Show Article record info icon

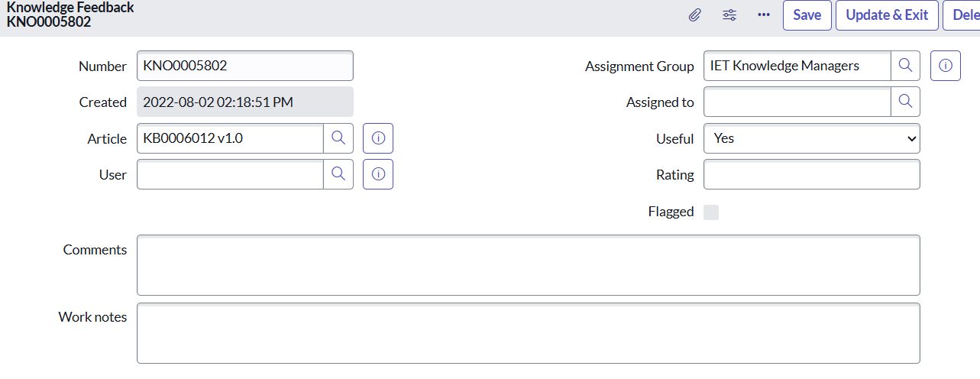(378, 138)
